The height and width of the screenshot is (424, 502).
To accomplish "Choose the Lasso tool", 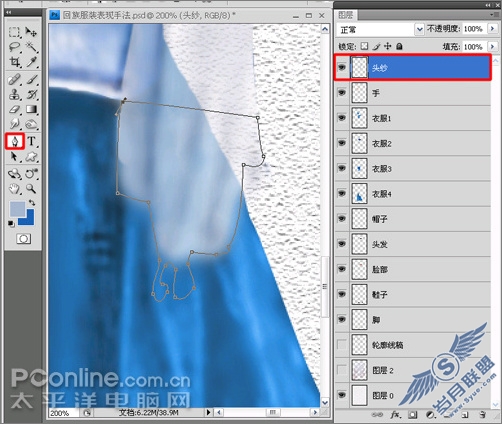I will click(14, 47).
